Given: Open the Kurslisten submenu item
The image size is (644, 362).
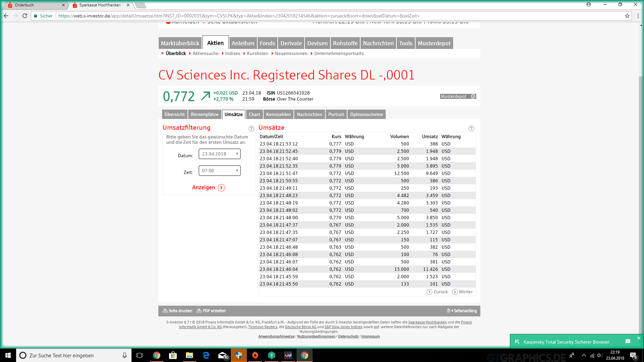Looking at the screenshot, I should (x=257, y=53).
